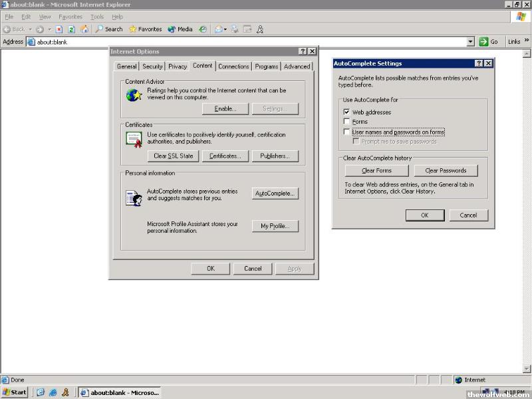Click the History icon in the toolbar
The height and width of the screenshot is (399, 532).
coord(203,29)
